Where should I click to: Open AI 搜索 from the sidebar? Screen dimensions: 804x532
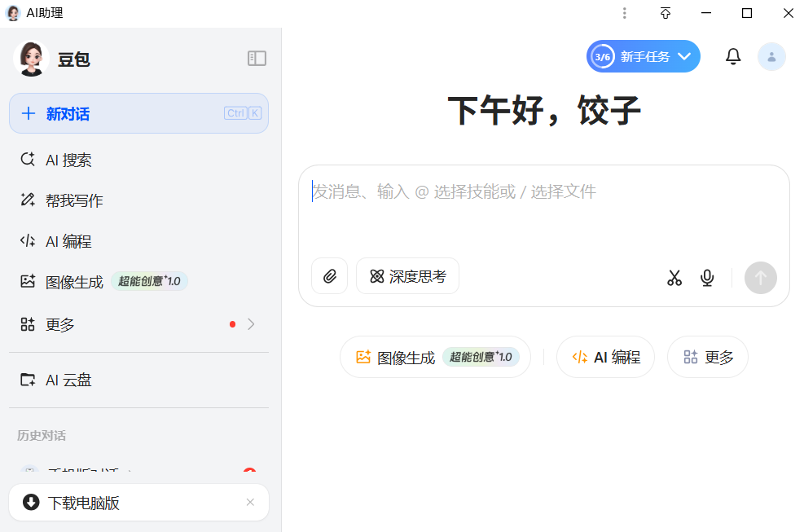click(139, 160)
